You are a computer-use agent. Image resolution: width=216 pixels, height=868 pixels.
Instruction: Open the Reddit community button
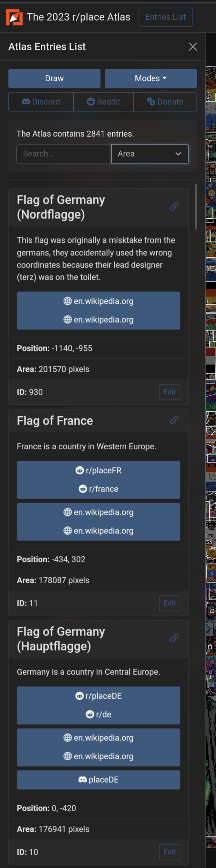click(104, 102)
